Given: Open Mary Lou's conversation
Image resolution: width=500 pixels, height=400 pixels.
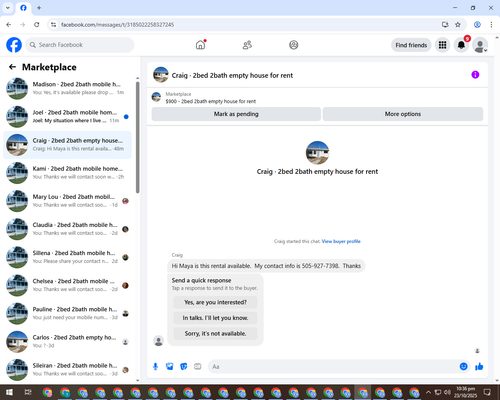Looking at the screenshot, I should [67, 201].
